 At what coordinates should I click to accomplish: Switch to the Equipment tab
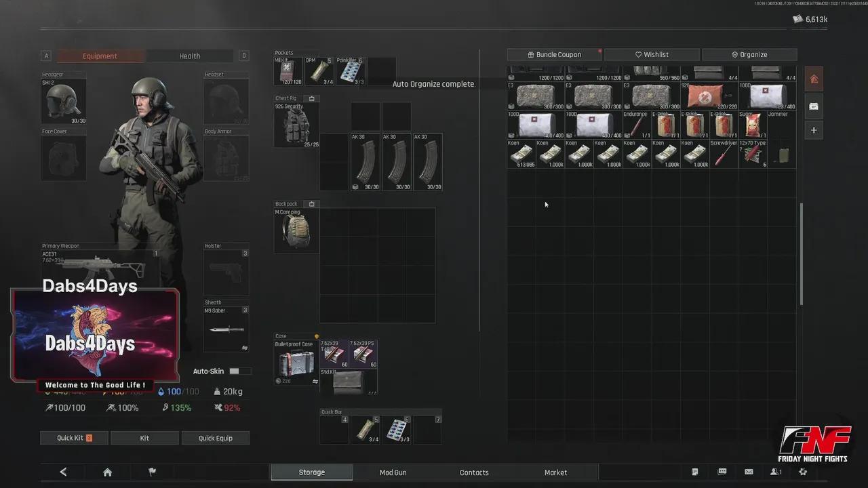tap(100, 56)
